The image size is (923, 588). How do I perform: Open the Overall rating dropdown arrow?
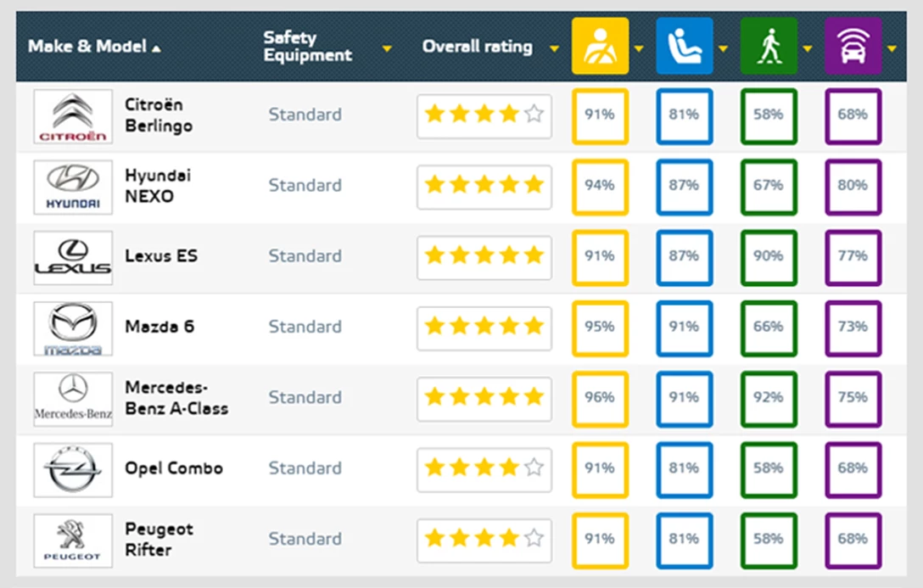pyautogui.click(x=555, y=49)
